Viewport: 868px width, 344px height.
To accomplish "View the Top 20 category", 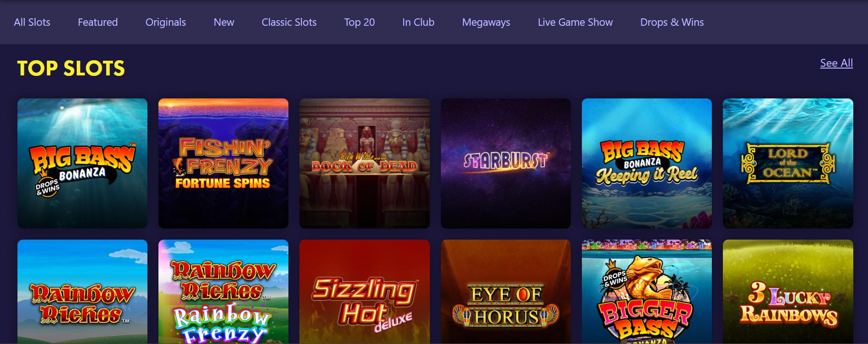I will pyautogui.click(x=360, y=23).
